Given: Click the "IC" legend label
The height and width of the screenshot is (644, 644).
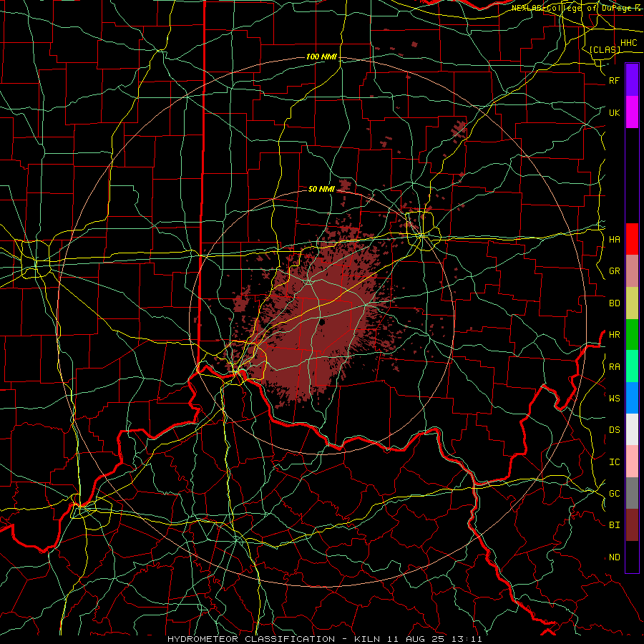Looking at the screenshot, I should pyautogui.click(x=614, y=462).
